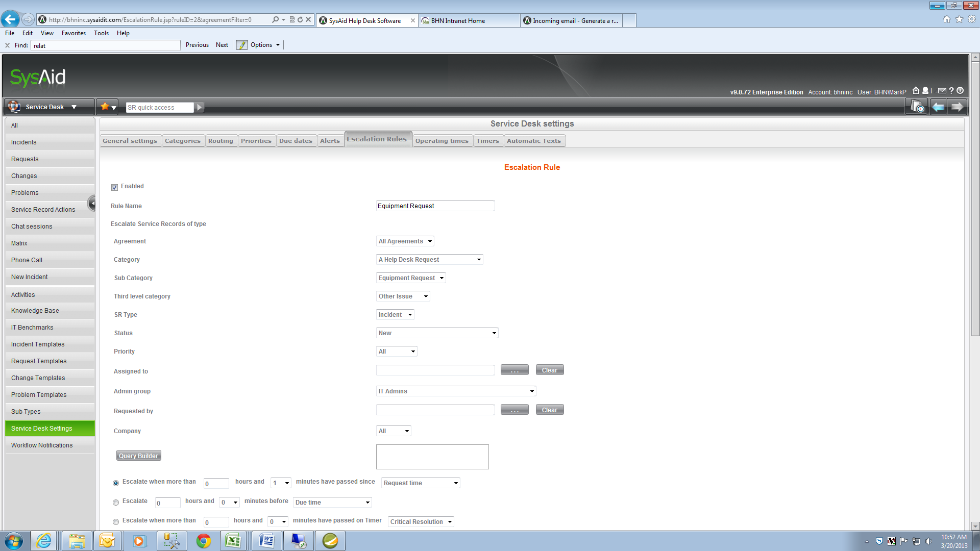Switch to Due dates tab
The width and height of the screenshot is (980, 551).
(x=296, y=141)
